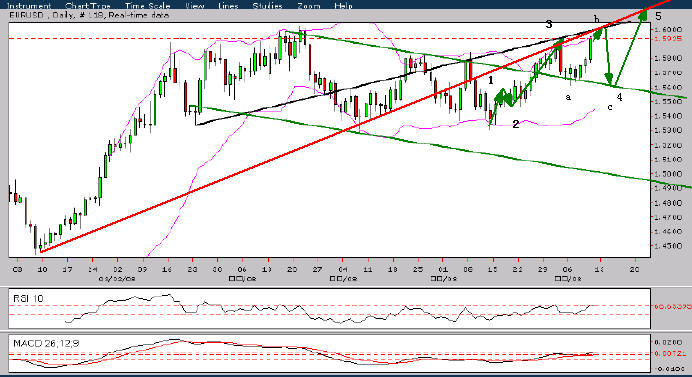Open the Time Scale menu
This screenshot has width=692, height=377.
(147, 6)
